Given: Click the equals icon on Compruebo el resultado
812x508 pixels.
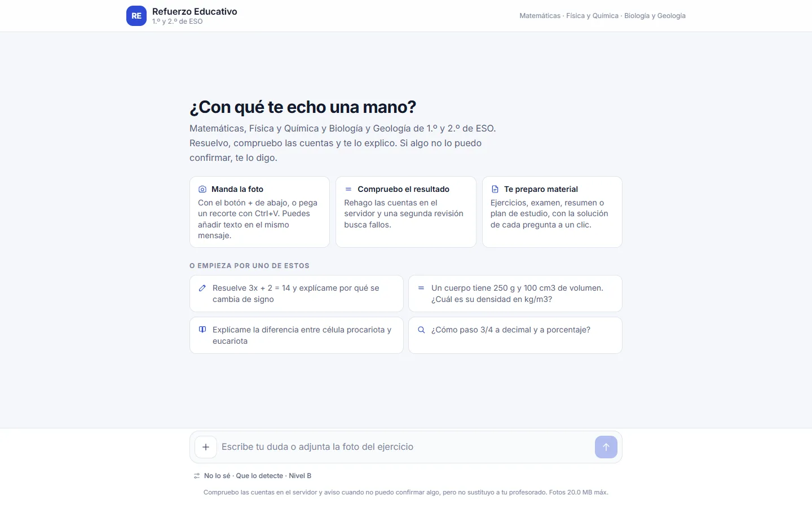Looking at the screenshot, I should point(348,189).
